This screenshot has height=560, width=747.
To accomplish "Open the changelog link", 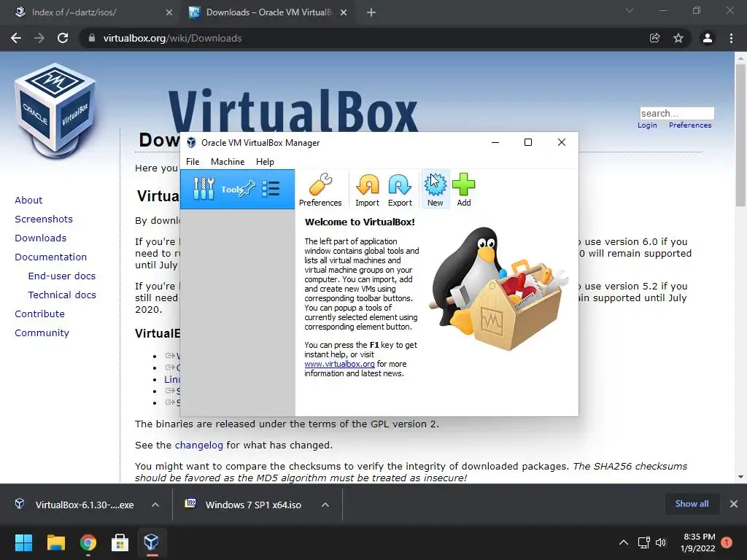I will pyautogui.click(x=198, y=446).
